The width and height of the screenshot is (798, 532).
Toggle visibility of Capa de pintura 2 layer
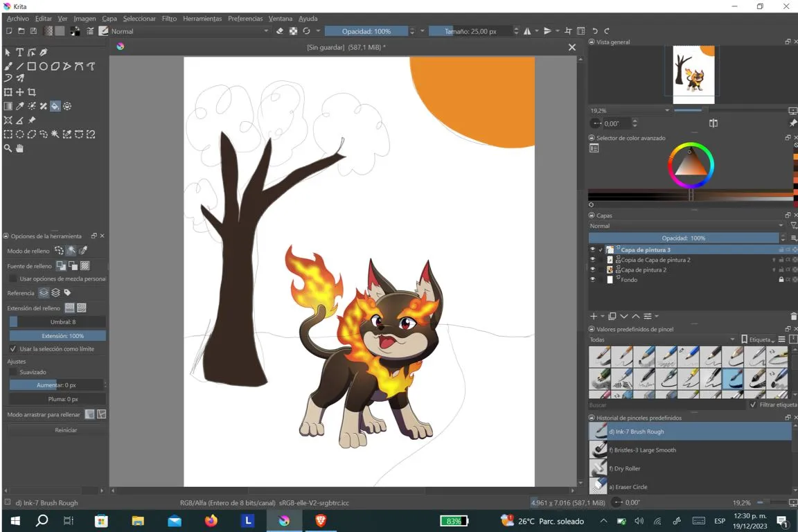[592, 270]
